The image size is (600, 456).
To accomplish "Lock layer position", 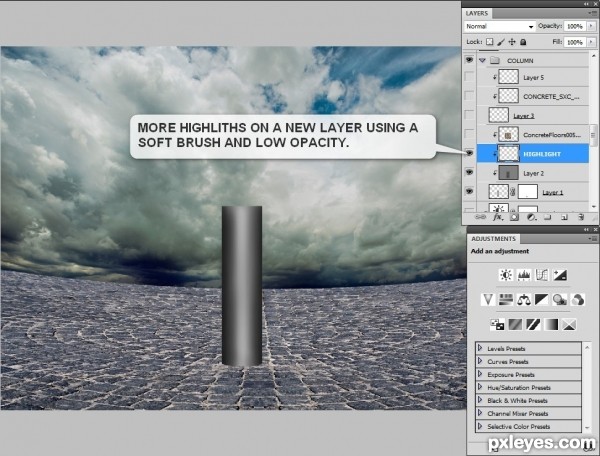I will [x=512, y=42].
